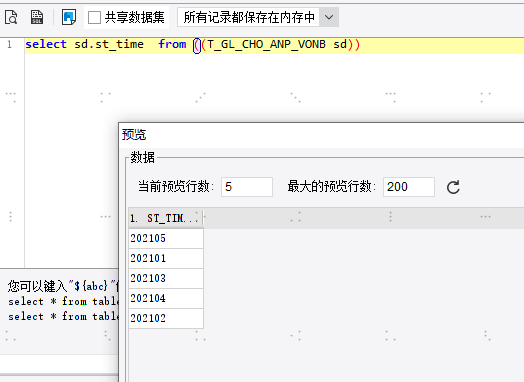Image resolution: width=524 pixels, height=382 pixels.
Task: Click the 当前预览行数 input field
Action: click(x=247, y=187)
